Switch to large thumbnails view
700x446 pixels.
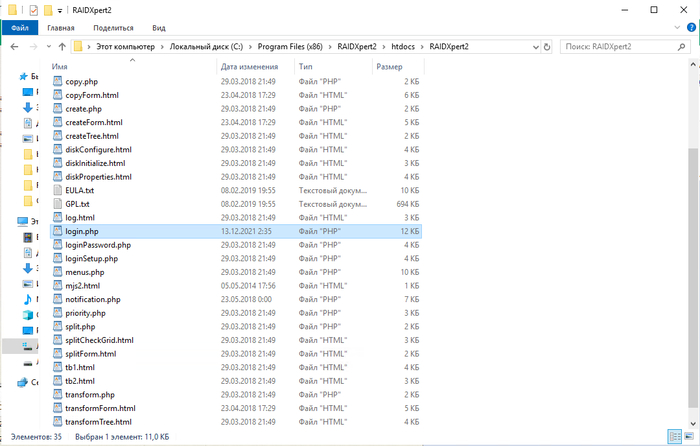pos(690,436)
